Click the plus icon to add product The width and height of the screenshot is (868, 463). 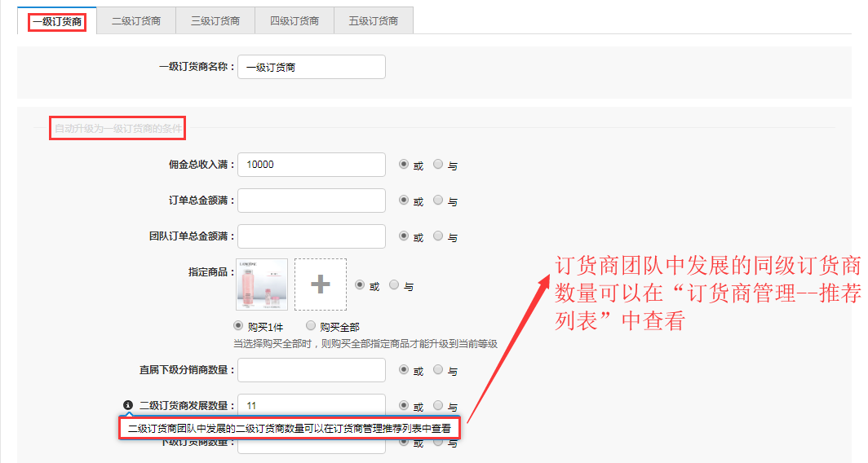pos(321,284)
